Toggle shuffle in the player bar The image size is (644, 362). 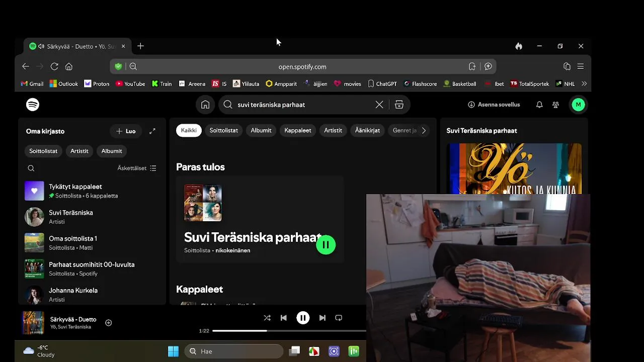pos(267,318)
